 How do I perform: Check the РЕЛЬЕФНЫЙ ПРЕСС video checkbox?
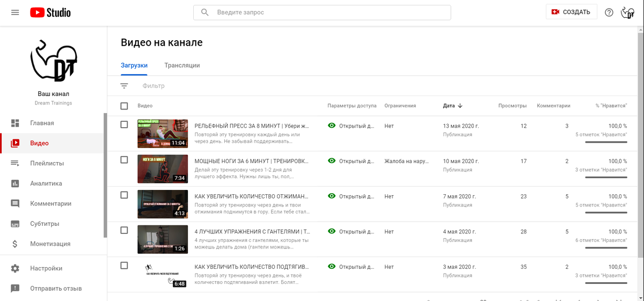click(x=124, y=124)
